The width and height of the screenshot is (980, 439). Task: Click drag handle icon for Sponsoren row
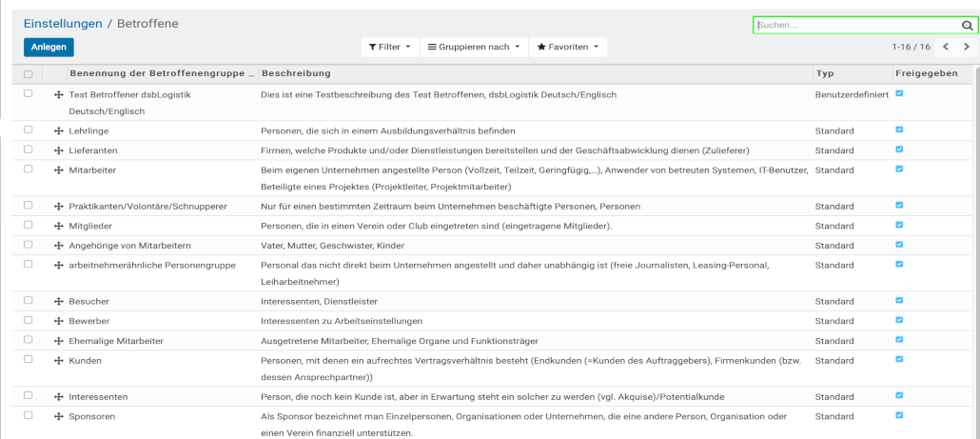59,416
